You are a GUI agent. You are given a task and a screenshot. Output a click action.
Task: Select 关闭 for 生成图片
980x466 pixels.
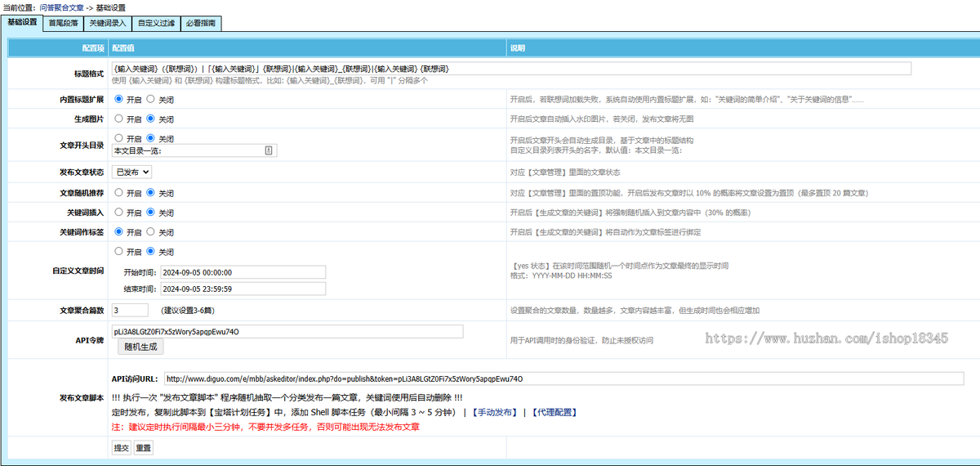coord(151,119)
